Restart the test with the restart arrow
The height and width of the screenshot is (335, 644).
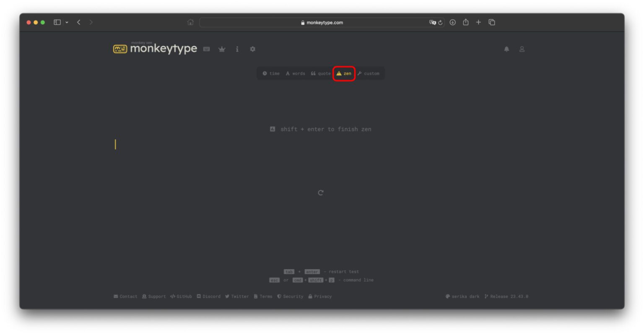click(320, 192)
